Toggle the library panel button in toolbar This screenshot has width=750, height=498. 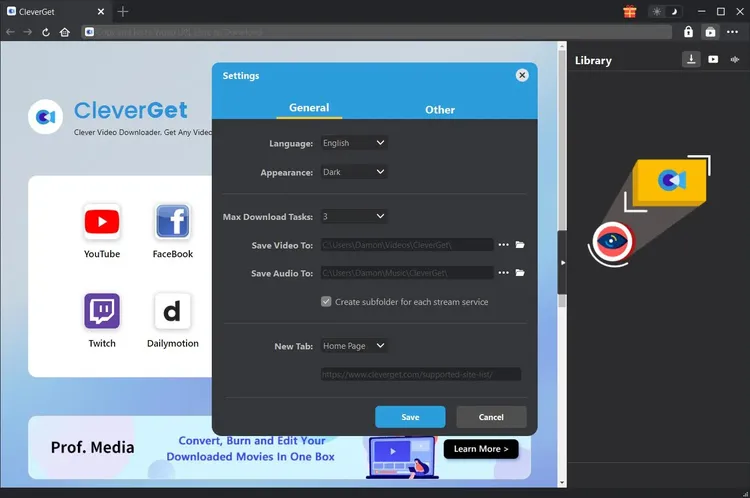710,32
